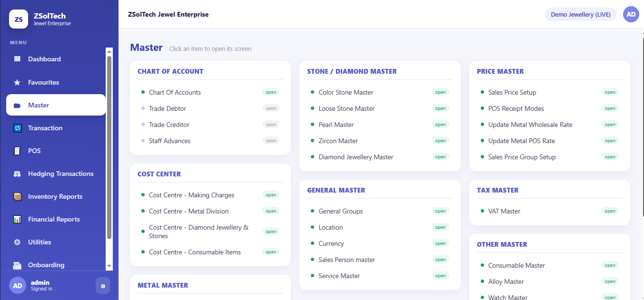Open Sales Price Setup

coord(549,92)
